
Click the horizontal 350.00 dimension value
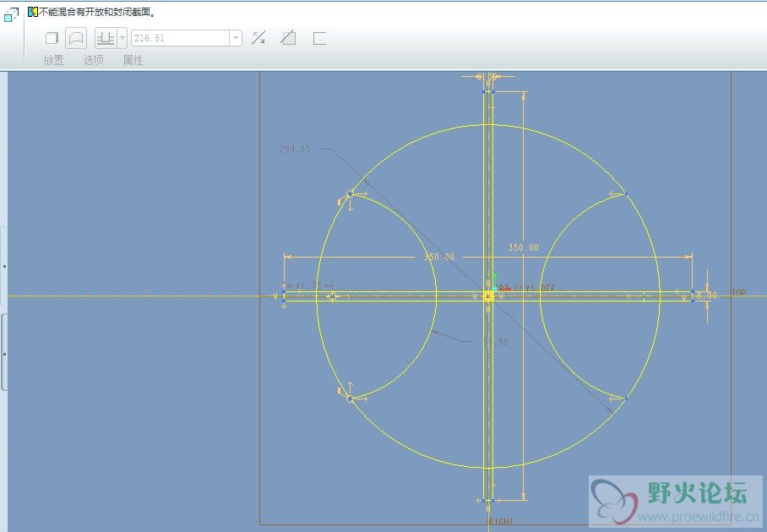pyautogui.click(x=439, y=257)
